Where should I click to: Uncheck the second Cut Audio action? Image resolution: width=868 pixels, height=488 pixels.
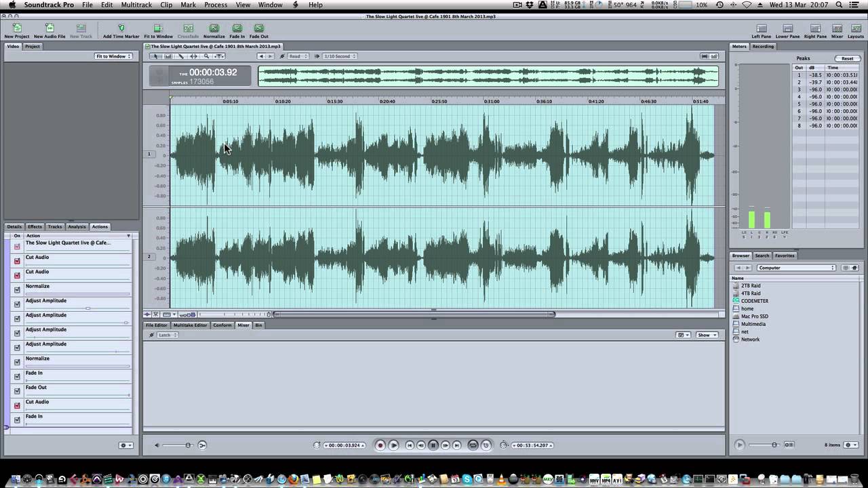coord(17,275)
